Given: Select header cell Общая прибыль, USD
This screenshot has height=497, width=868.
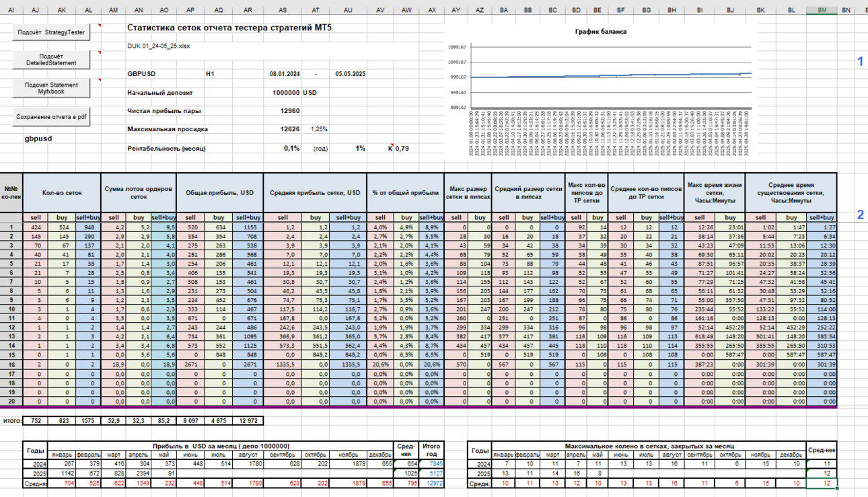Looking at the screenshot, I should 219,192.
